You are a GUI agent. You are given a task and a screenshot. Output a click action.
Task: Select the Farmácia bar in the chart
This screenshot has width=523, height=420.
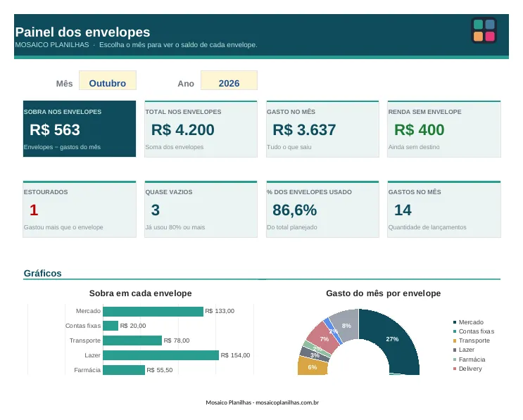tap(124, 370)
